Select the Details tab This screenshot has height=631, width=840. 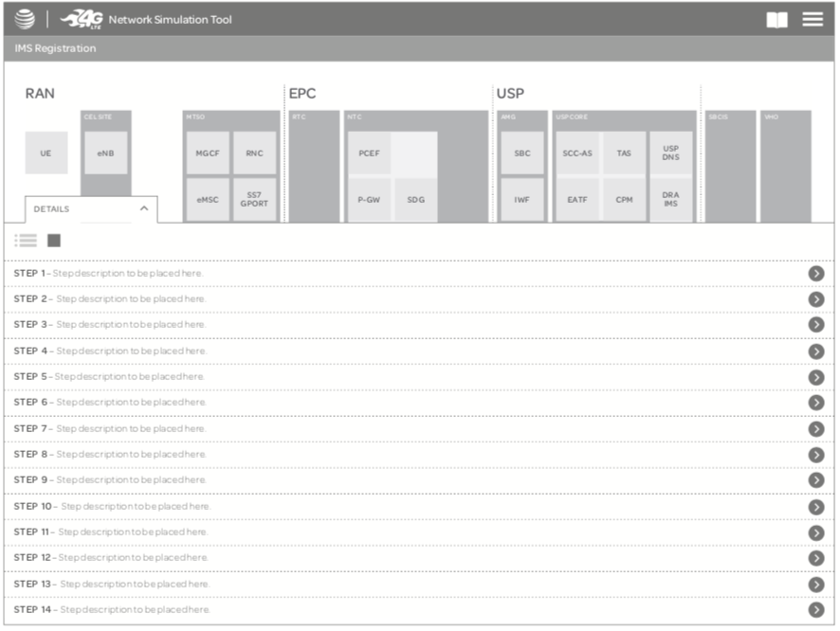point(52,209)
